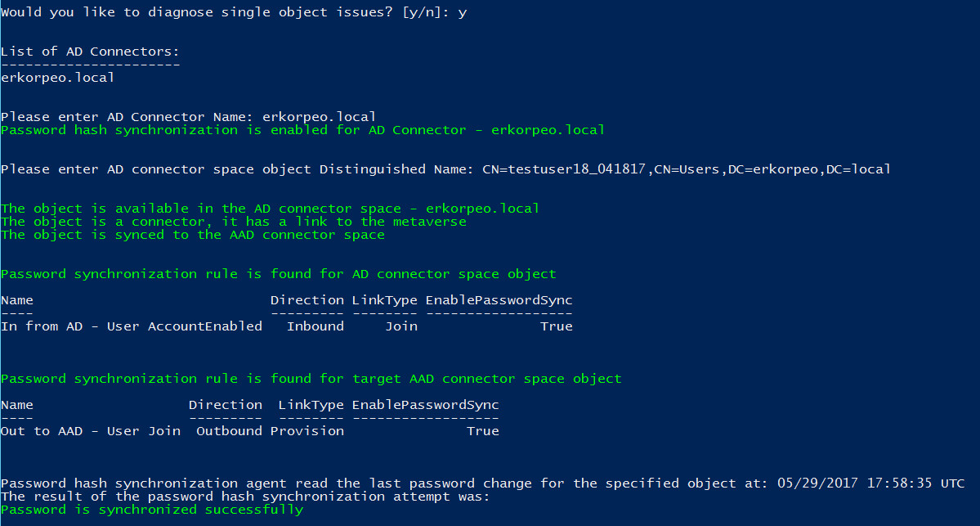Click the 'Inbound' direction value

(x=315, y=326)
